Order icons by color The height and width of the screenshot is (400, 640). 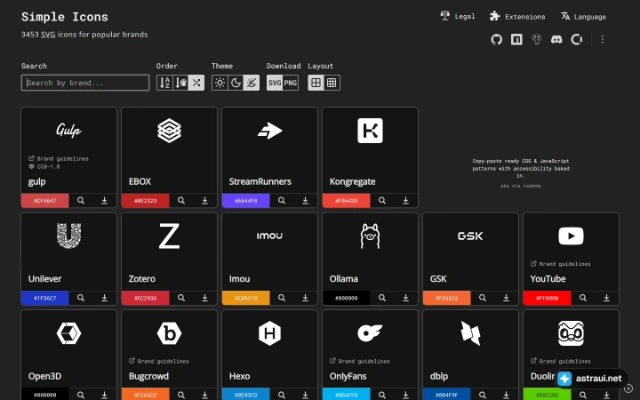point(180,83)
